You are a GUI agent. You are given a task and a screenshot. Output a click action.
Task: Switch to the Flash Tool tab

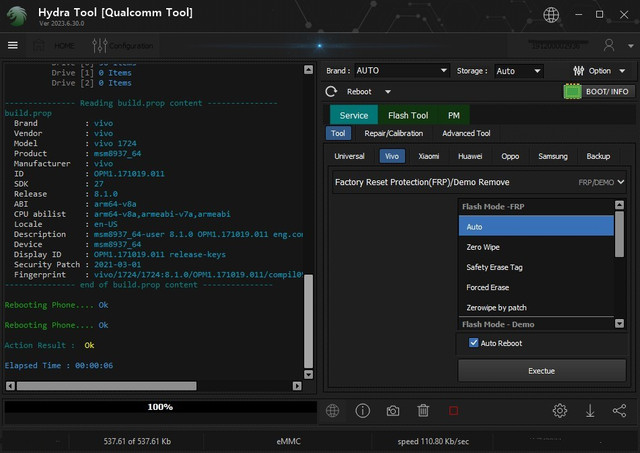408,115
